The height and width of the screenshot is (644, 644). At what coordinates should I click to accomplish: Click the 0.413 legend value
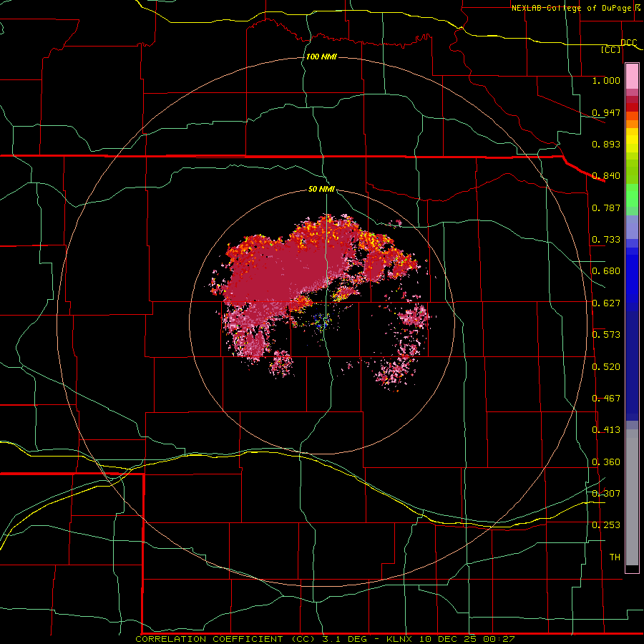[x=606, y=430]
